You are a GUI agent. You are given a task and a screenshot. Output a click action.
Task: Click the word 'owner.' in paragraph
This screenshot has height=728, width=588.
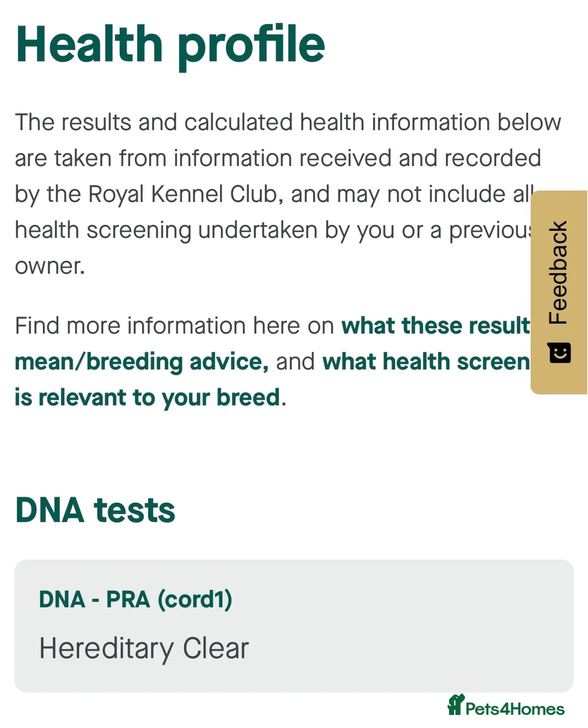pyautogui.click(x=50, y=266)
